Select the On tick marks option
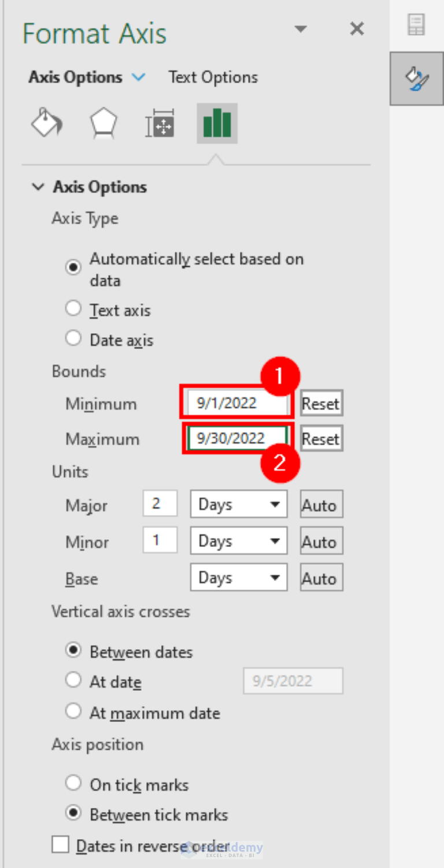Image resolution: width=444 pixels, height=868 pixels. (73, 783)
